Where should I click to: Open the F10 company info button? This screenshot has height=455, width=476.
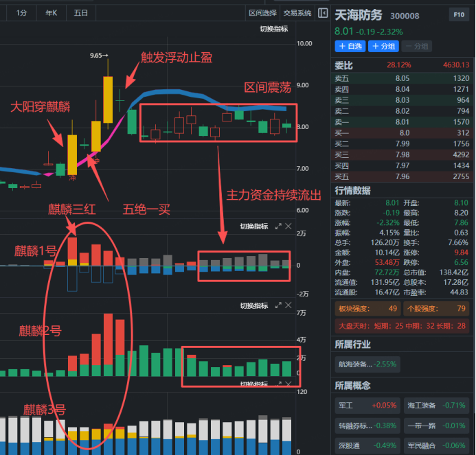coord(458,14)
